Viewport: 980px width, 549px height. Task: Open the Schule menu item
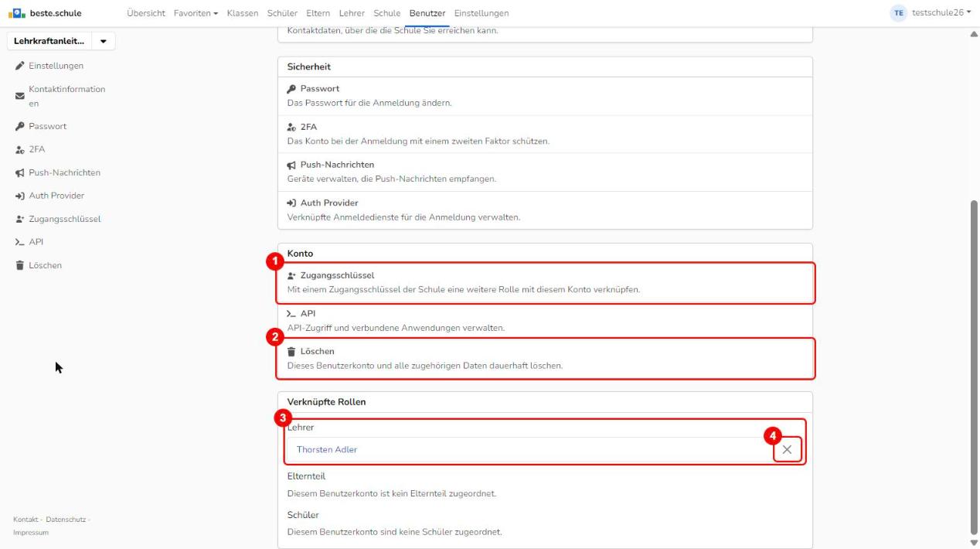coord(386,13)
